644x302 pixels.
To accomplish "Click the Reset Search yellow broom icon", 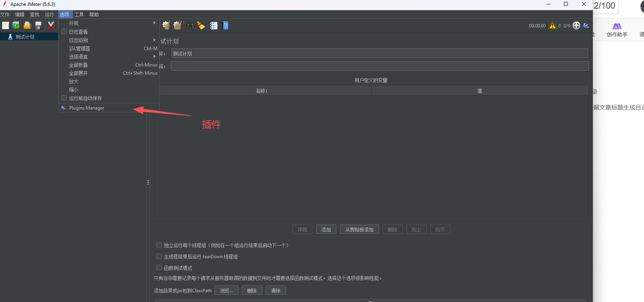I will point(201,25).
